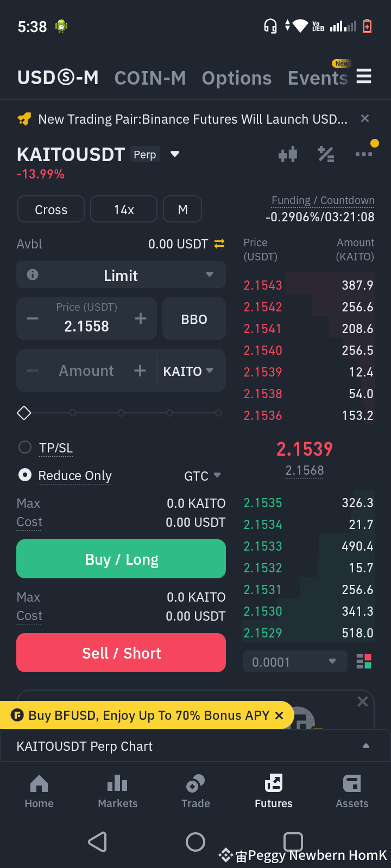Tap the hamburger menu icon
Screen dimensions: 391x868
click(x=364, y=76)
